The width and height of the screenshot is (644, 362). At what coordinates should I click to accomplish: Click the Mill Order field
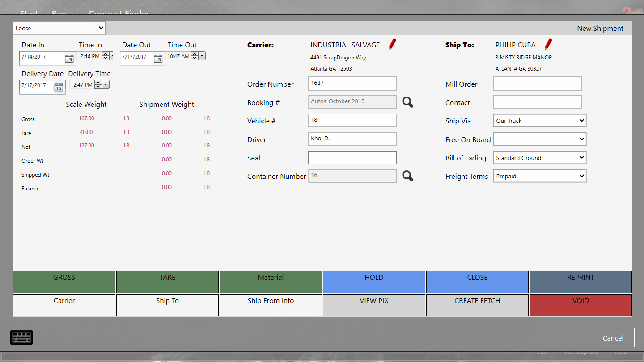coord(538,84)
